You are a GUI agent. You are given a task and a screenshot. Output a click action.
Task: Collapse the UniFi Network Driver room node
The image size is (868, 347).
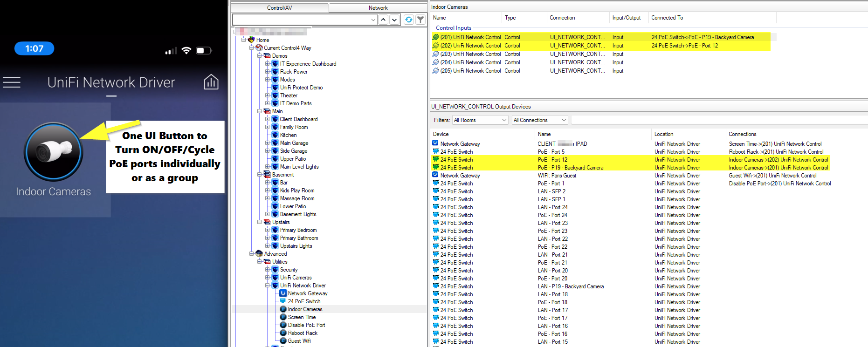tap(267, 286)
